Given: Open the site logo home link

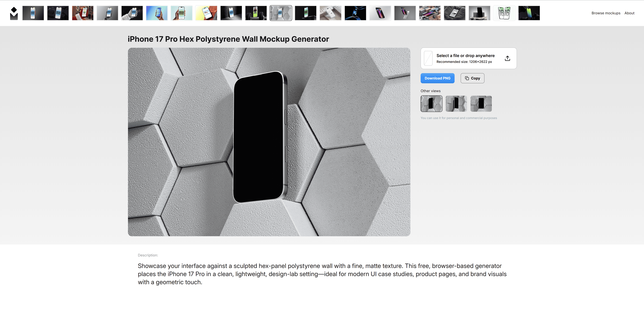Looking at the screenshot, I should tap(14, 13).
